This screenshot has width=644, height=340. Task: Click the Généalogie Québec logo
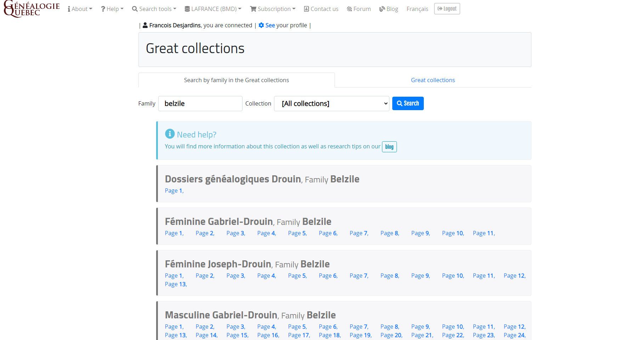click(32, 9)
